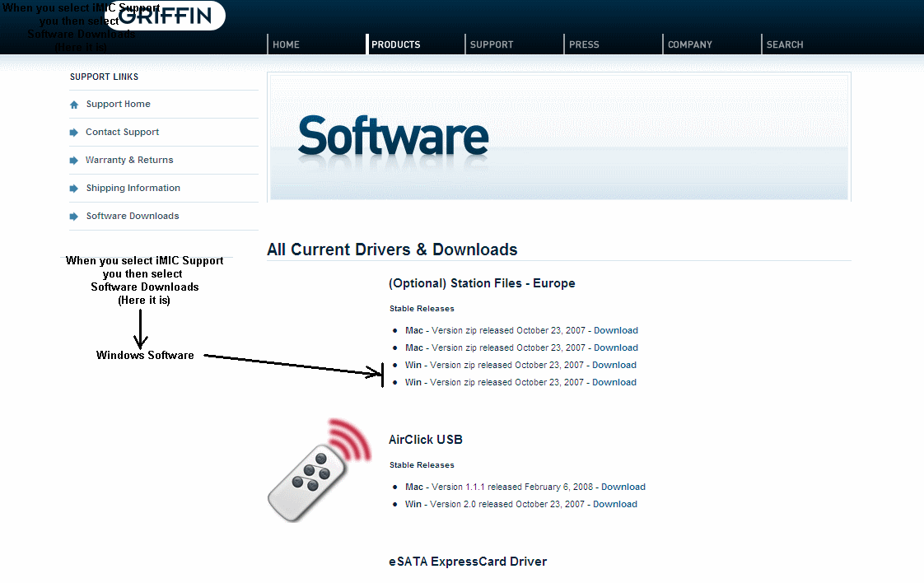Open the Warranty & Returns link
This screenshot has width=924, height=583.
(129, 160)
